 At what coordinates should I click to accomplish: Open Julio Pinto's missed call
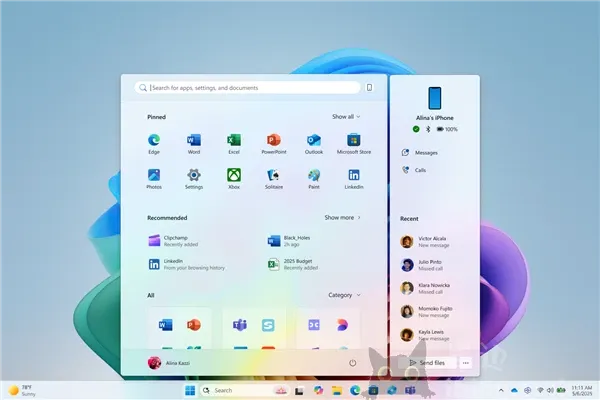coord(421,265)
